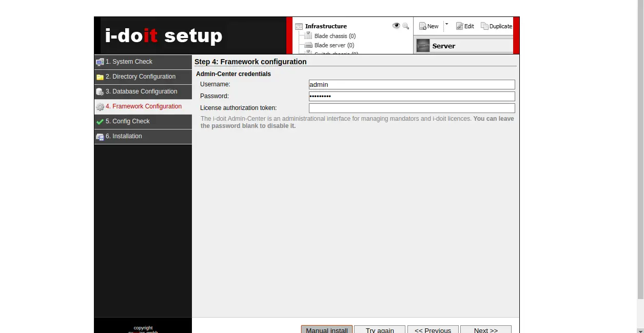Go to step 5. Config Check
The image size is (644, 333).
[x=143, y=121]
